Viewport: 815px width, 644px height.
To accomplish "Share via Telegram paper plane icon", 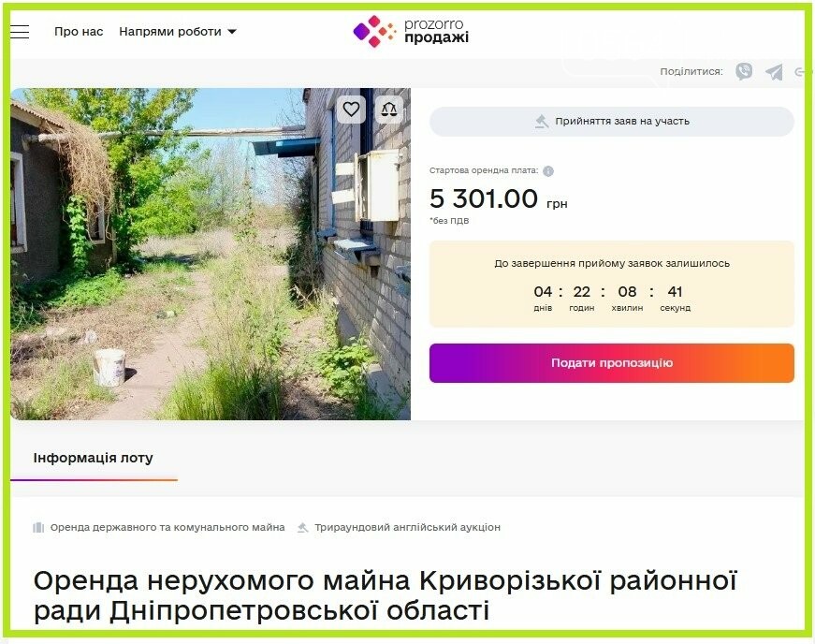I will click(x=774, y=72).
